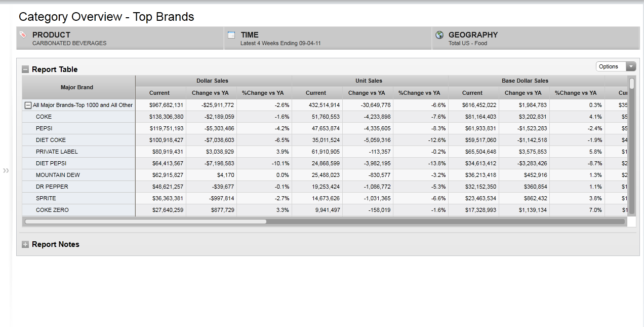Expand the left side panel chevron
Viewport: 644px width, 327px height.
point(6,171)
